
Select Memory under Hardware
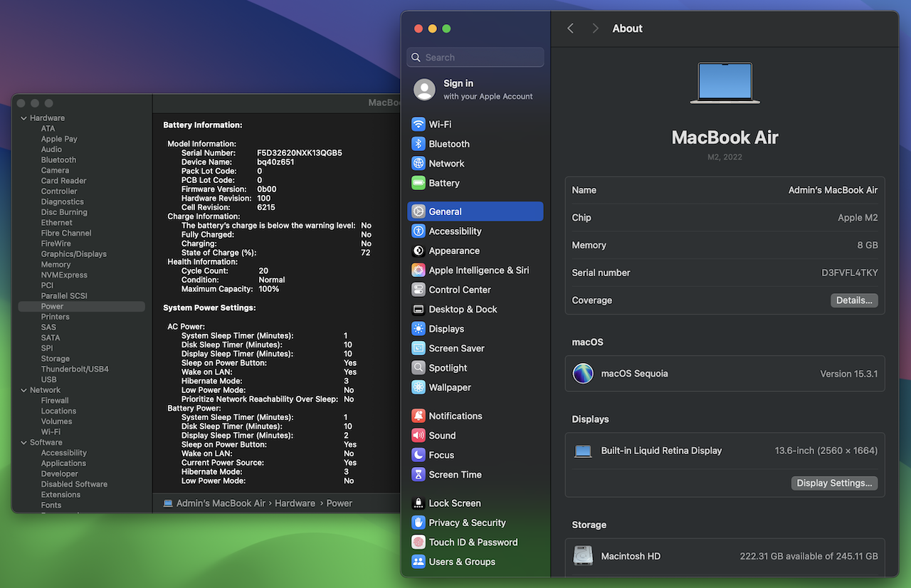click(x=56, y=264)
